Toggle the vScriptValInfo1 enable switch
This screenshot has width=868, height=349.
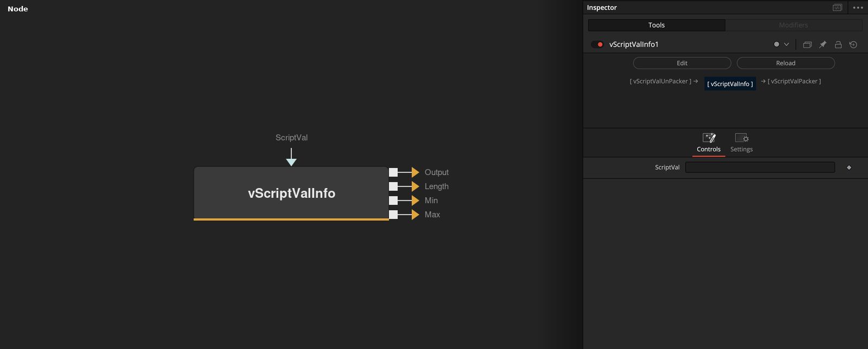click(x=597, y=44)
